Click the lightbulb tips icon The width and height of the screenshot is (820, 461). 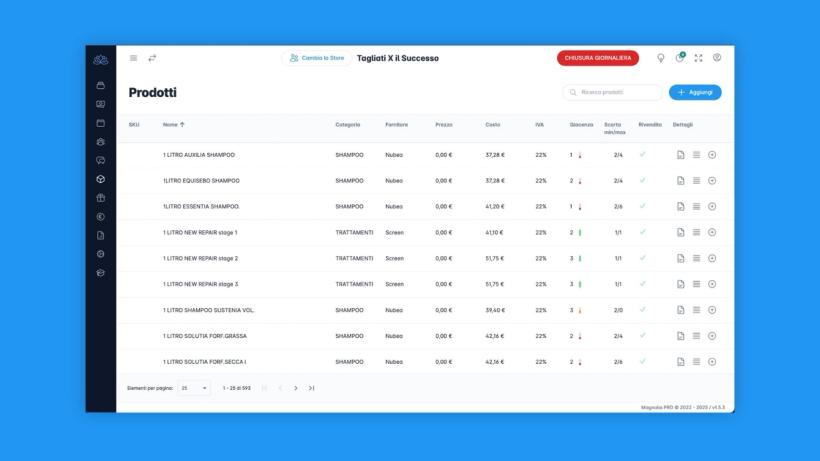(x=660, y=58)
